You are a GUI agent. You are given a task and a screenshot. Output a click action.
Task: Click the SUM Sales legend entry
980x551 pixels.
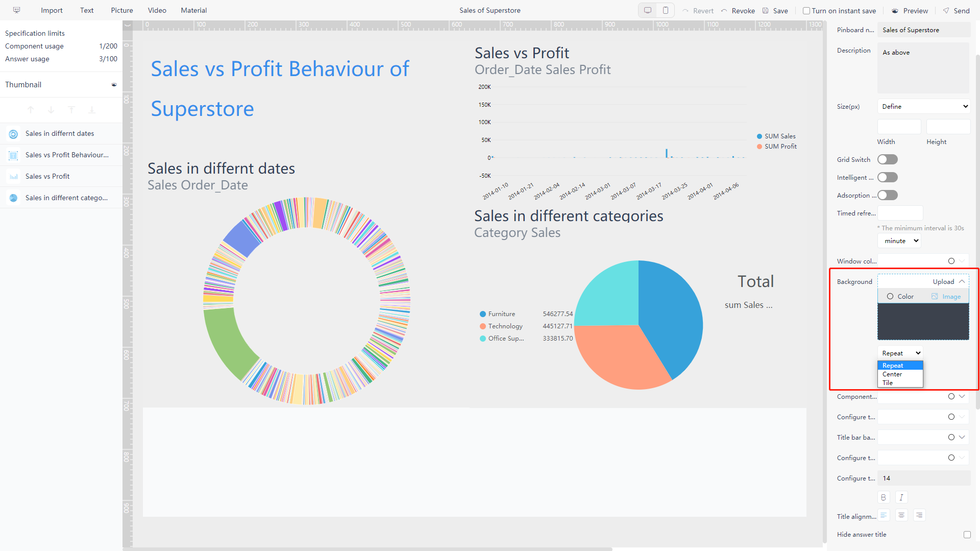776,136
